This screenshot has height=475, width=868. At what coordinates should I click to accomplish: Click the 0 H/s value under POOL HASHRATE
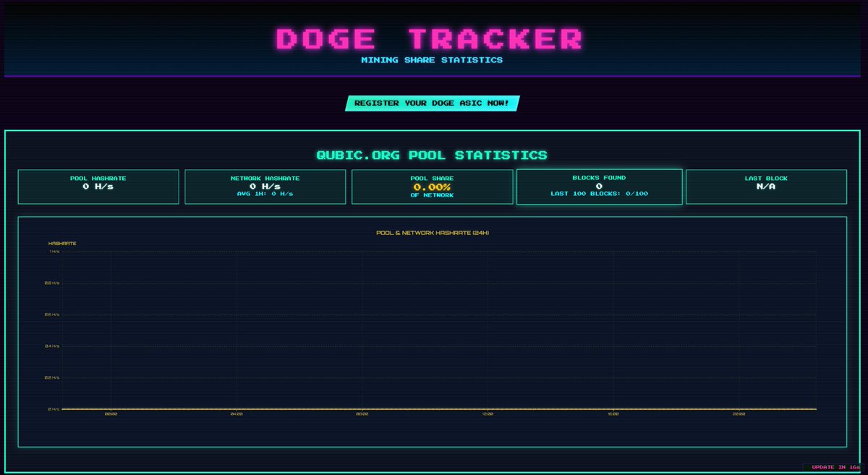pos(98,187)
